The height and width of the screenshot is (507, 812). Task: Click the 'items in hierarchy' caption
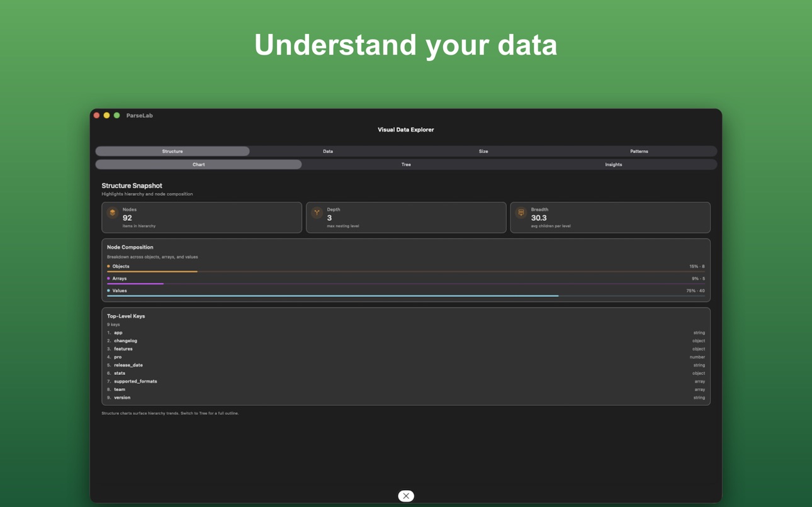[139, 226]
